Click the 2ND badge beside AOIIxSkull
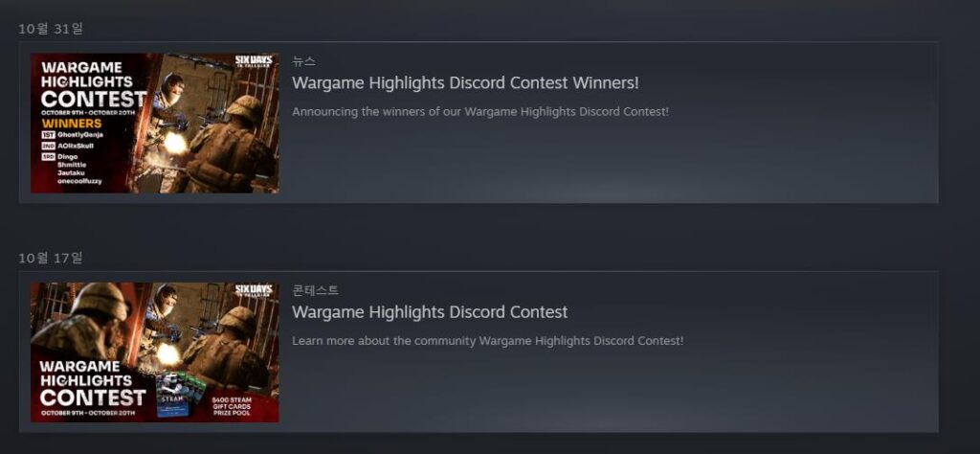This screenshot has width=980, height=454. click(48, 146)
